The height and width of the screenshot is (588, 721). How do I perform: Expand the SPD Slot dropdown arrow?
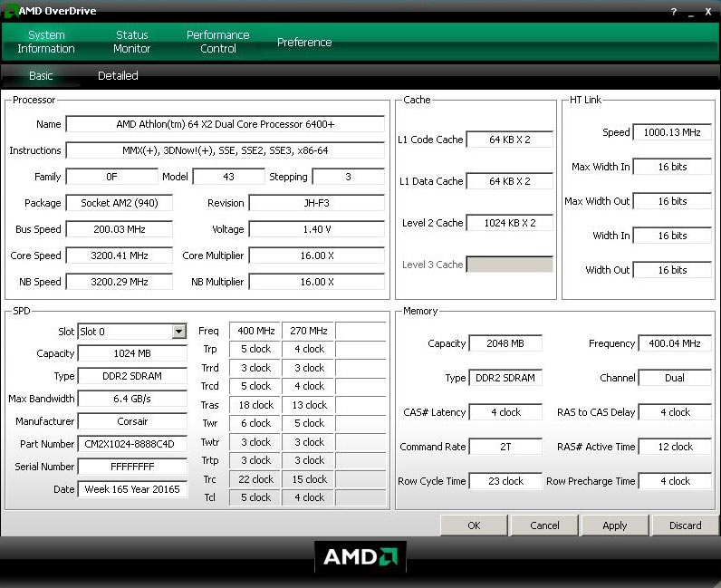tap(178, 332)
